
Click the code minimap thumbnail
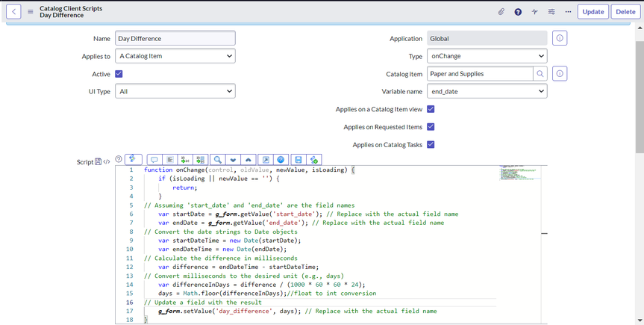pyautogui.click(x=520, y=173)
